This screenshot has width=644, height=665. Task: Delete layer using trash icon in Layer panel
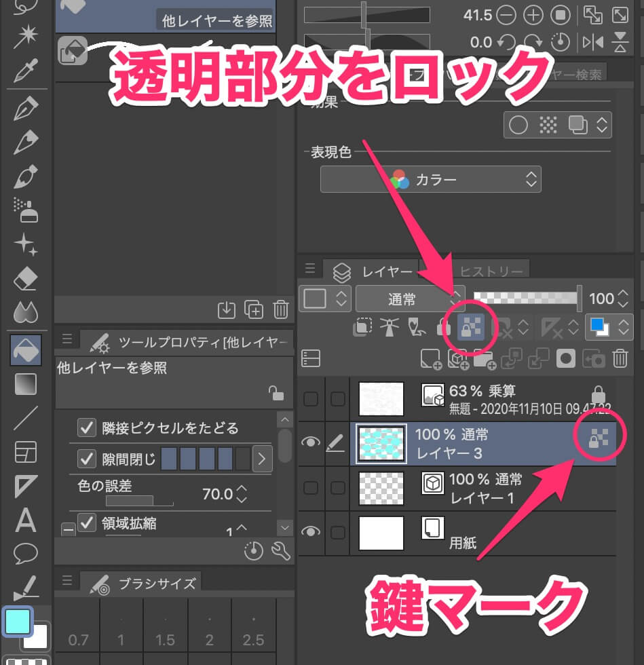point(620,358)
